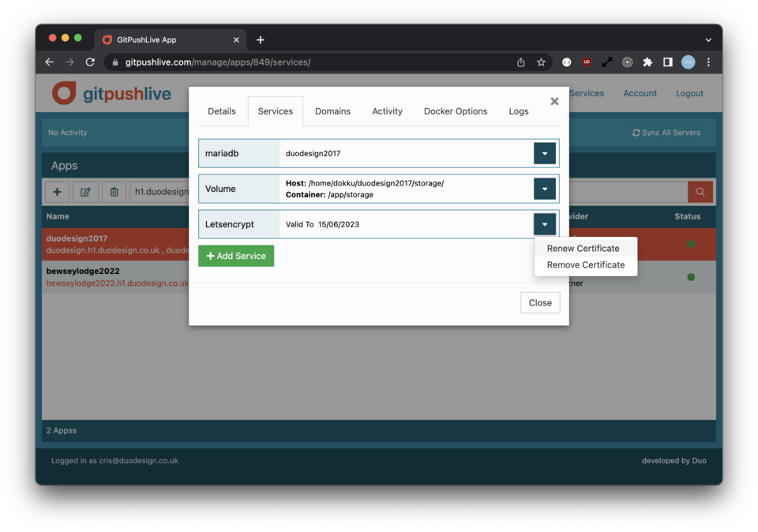Click the Services nav link
The image size is (758, 532).
tap(587, 93)
